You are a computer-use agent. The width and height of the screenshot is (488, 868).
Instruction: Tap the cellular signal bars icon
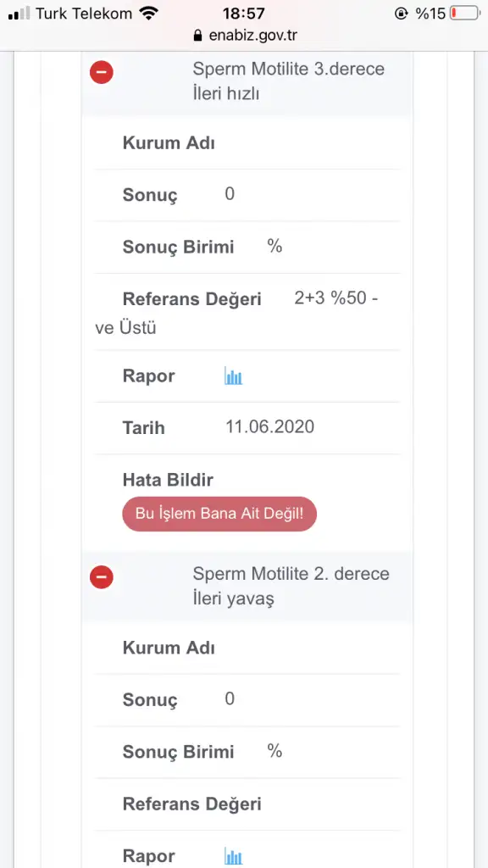[19, 14]
